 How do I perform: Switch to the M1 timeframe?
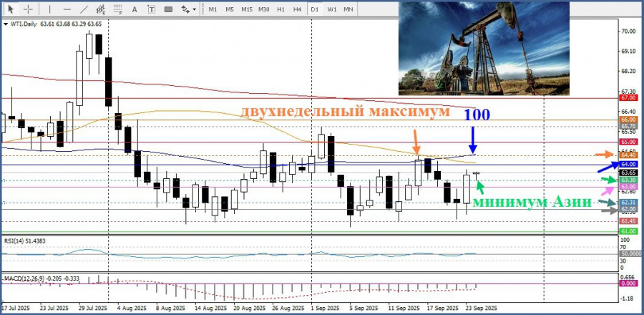click(x=213, y=9)
